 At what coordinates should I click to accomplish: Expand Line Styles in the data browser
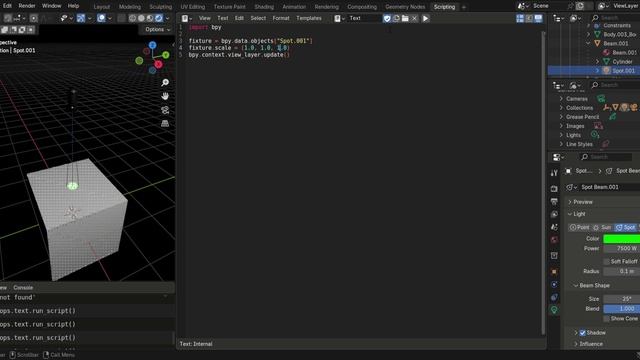pos(561,144)
